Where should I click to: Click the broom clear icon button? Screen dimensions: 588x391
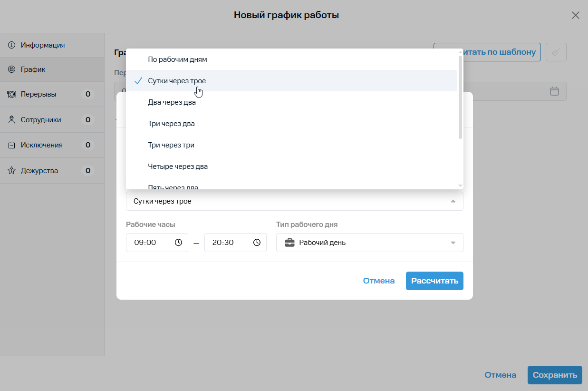pos(556,52)
